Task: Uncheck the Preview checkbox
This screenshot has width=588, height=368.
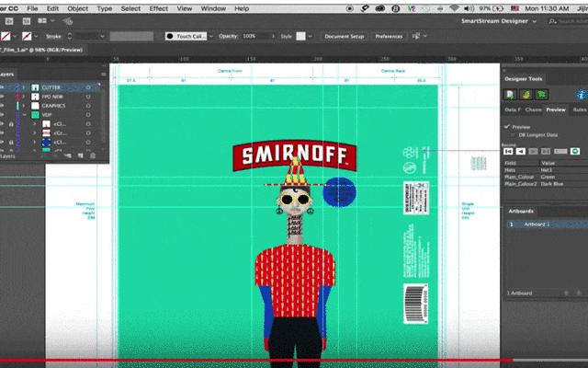Action: [506, 127]
